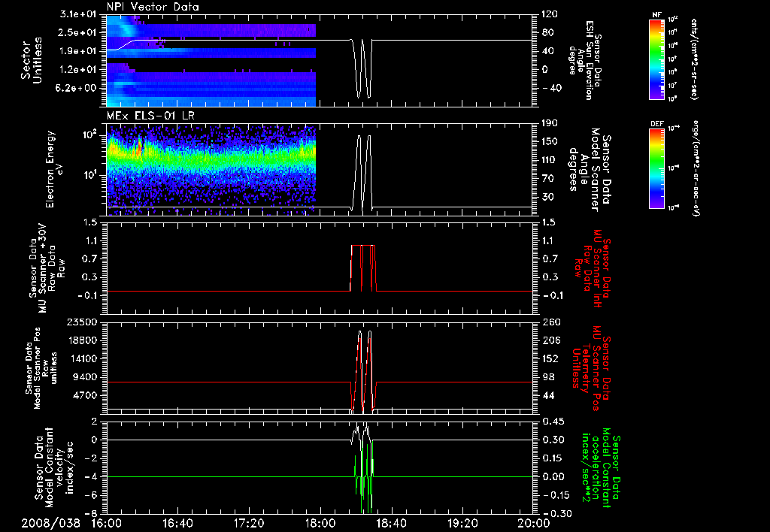Click the 'ergs/(cm**2-sr-sec-eV)' color bar unit label
The image size is (770, 532).
pos(696,168)
